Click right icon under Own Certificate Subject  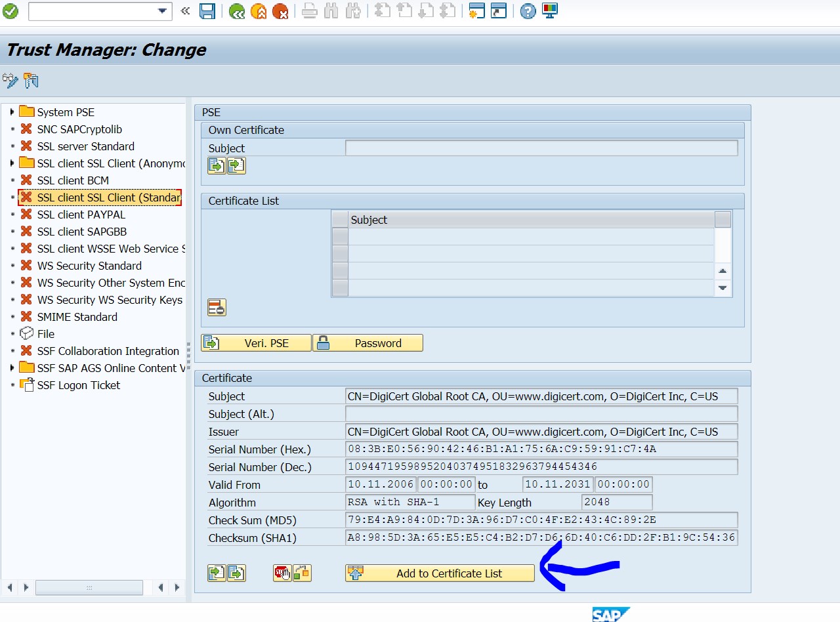(x=236, y=166)
